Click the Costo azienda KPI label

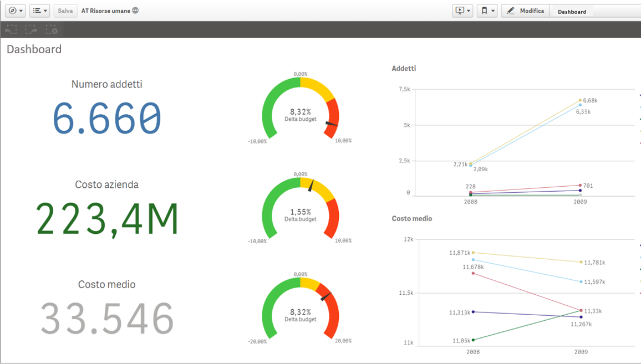tap(106, 184)
